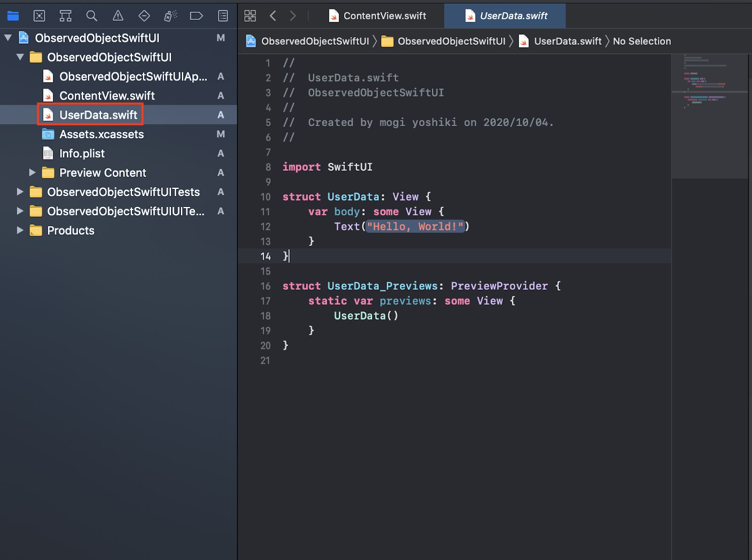The width and height of the screenshot is (752, 560).
Task: Select Products folder row
Action: (x=118, y=230)
